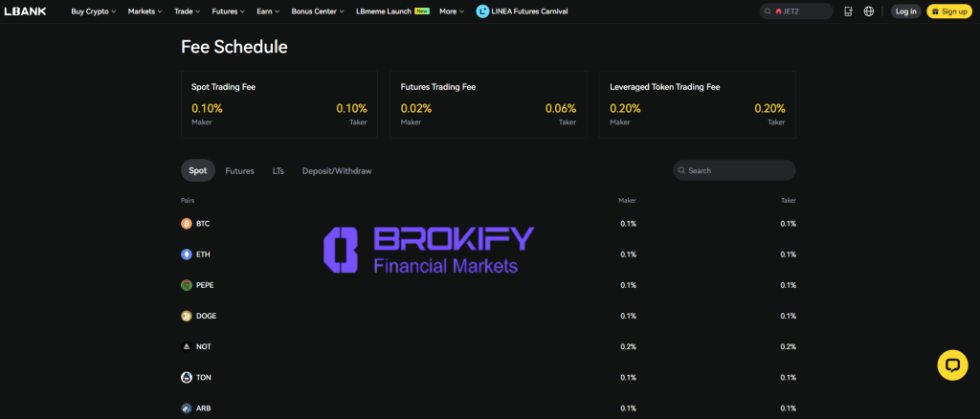
Task: Click the pairs Search field
Action: pyautogui.click(x=735, y=170)
